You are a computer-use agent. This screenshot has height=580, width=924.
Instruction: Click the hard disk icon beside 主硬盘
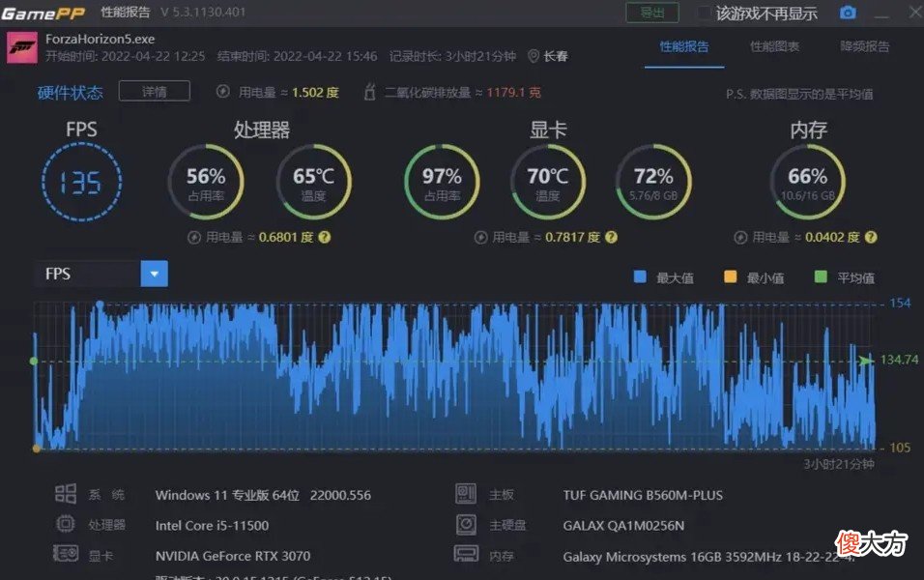(466, 524)
